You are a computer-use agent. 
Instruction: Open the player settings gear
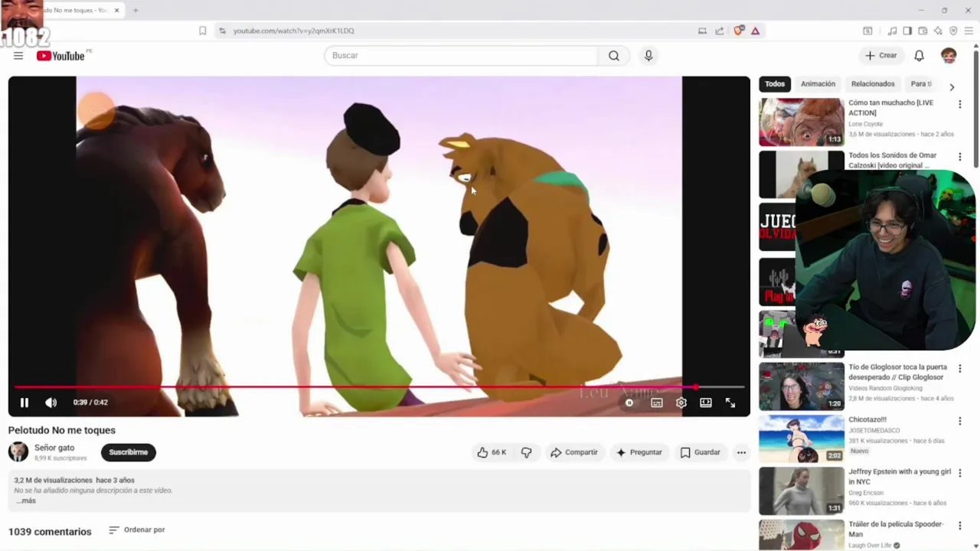tap(681, 403)
